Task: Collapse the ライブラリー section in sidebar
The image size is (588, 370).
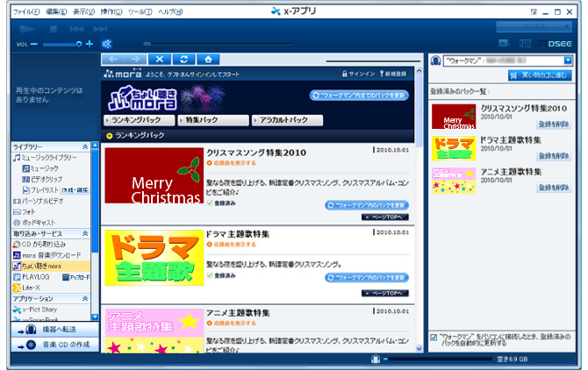Action: pyautogui.click(x=84, y=146)
